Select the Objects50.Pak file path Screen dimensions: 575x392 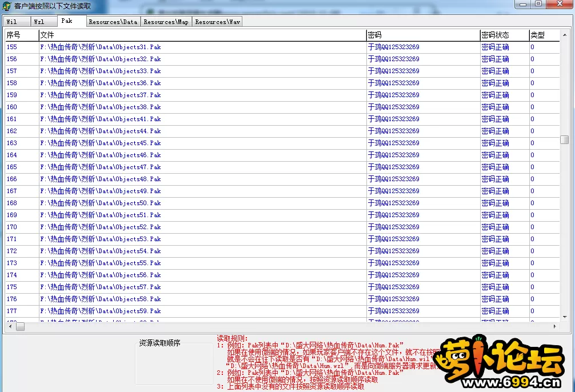coord(101,203)
